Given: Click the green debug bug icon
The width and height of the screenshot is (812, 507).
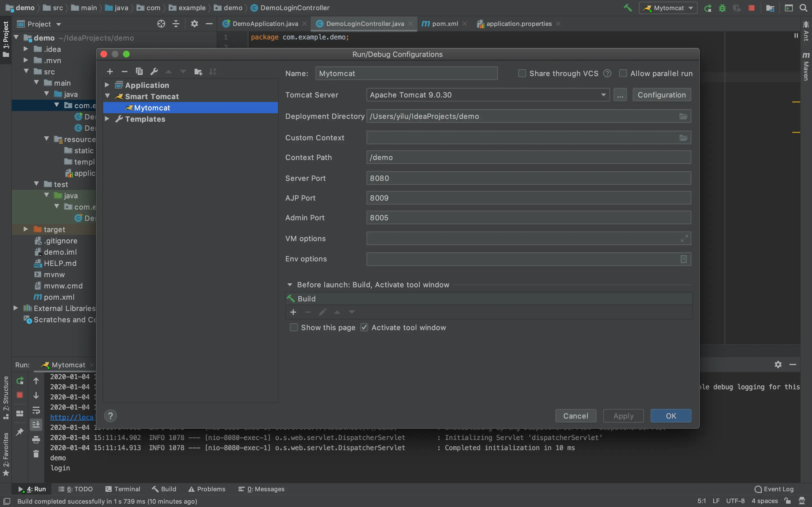Looking at the screenshot, I should (x=722, y=8).
